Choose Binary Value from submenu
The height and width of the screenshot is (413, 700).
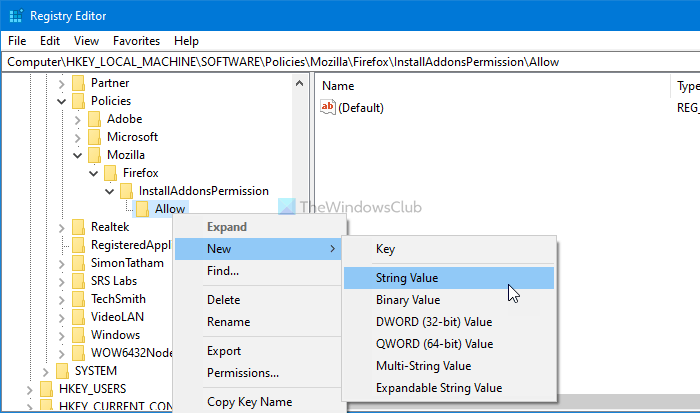click(449, 300)
